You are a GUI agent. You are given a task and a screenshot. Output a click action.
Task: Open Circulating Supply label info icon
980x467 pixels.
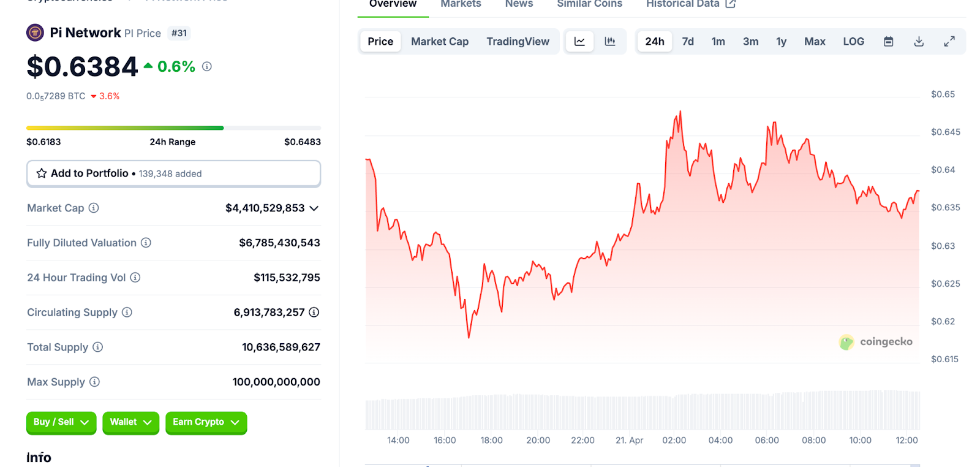click(x=127, y=312)
